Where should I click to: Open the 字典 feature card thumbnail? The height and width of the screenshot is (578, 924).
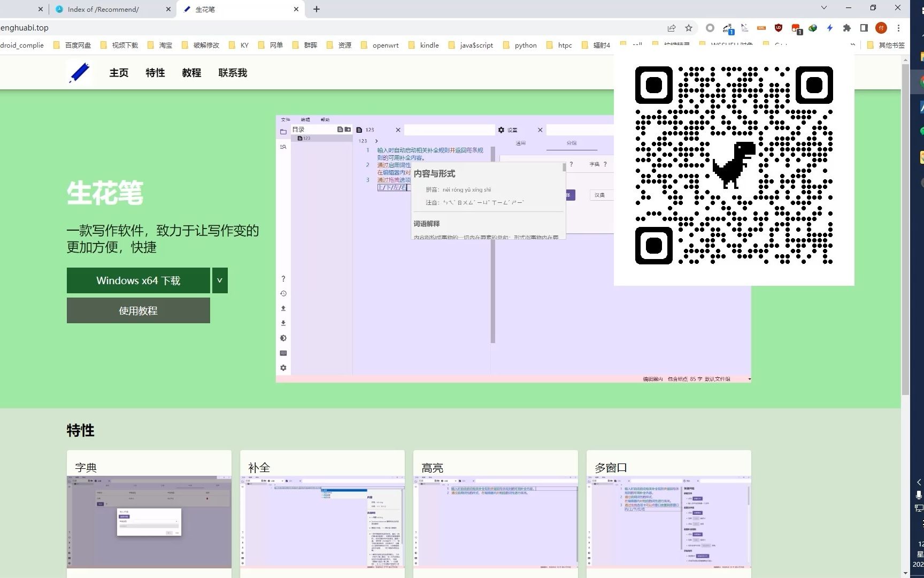(149, 522)
